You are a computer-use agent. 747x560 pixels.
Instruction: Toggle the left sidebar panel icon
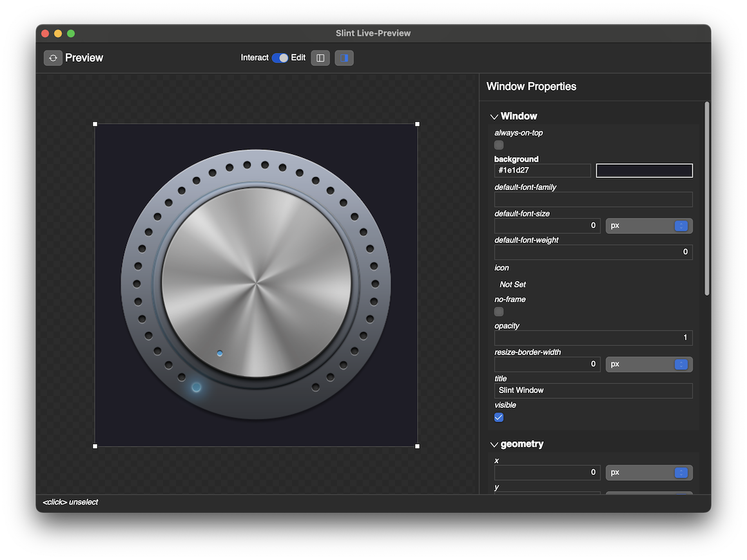[x=320, y=58]
